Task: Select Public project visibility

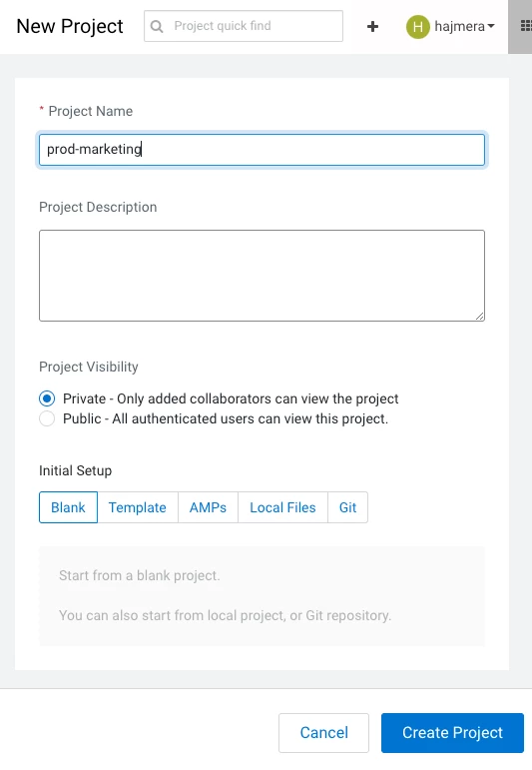Action: click(x=47, y=418)
